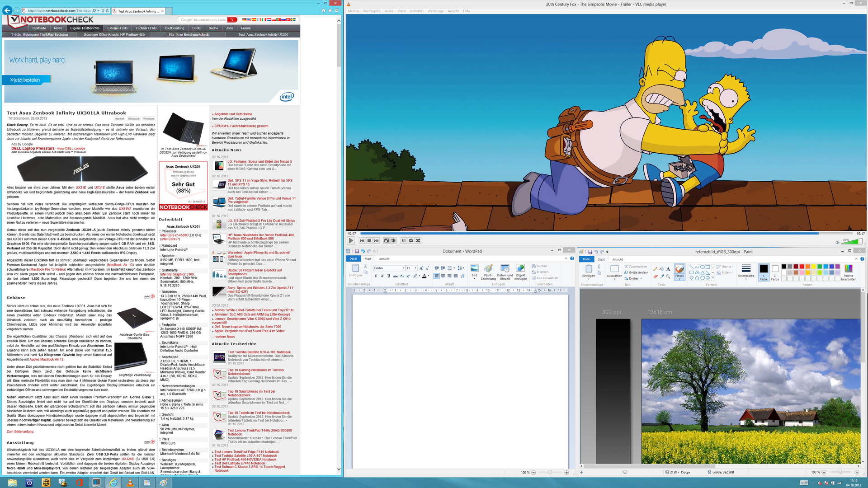The image size is (868, 488).
Task: Align text right in WordPad
Action: [x=449, y=276]
